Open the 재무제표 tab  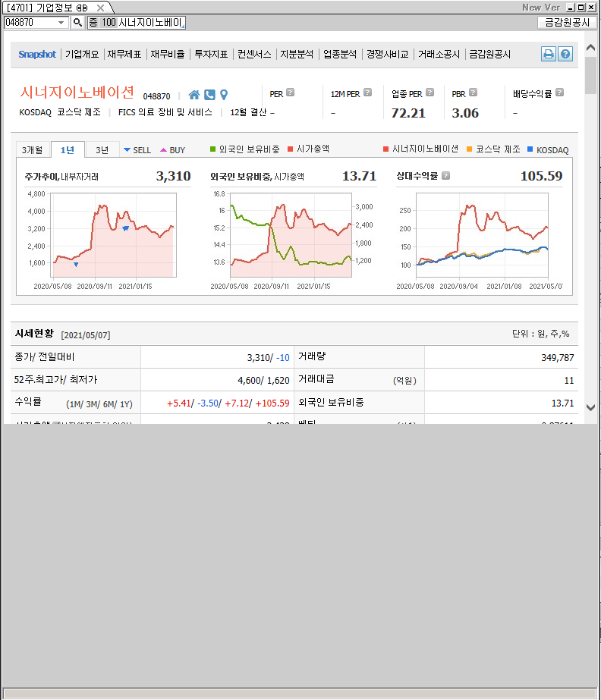pyautogui.click(x=124, y=55)
